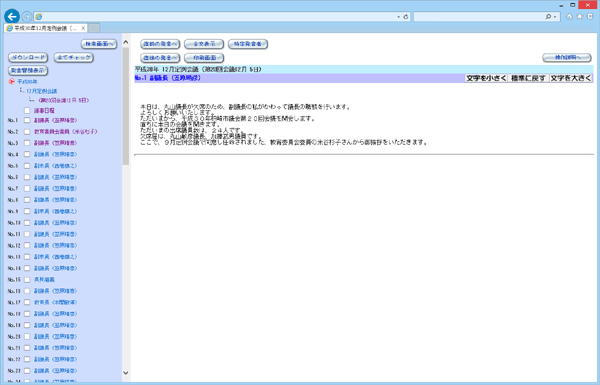This screenshot has width=600, height=385.
Task: Collapse the red 平成30年 tree icon
Action: [x=11, y=82]
